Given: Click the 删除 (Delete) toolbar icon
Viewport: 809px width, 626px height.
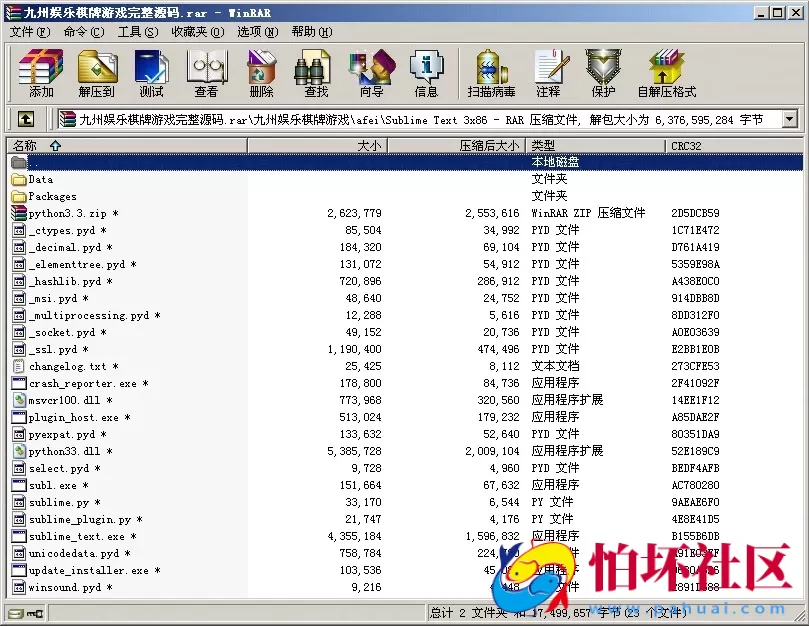Looking at the screenshot, I should 260,70.
